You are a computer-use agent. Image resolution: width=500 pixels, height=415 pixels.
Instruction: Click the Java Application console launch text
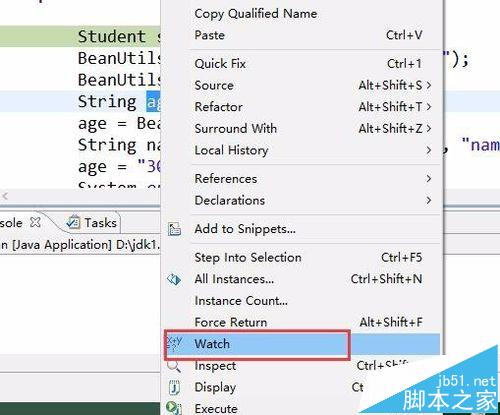[x=80, y=245]
